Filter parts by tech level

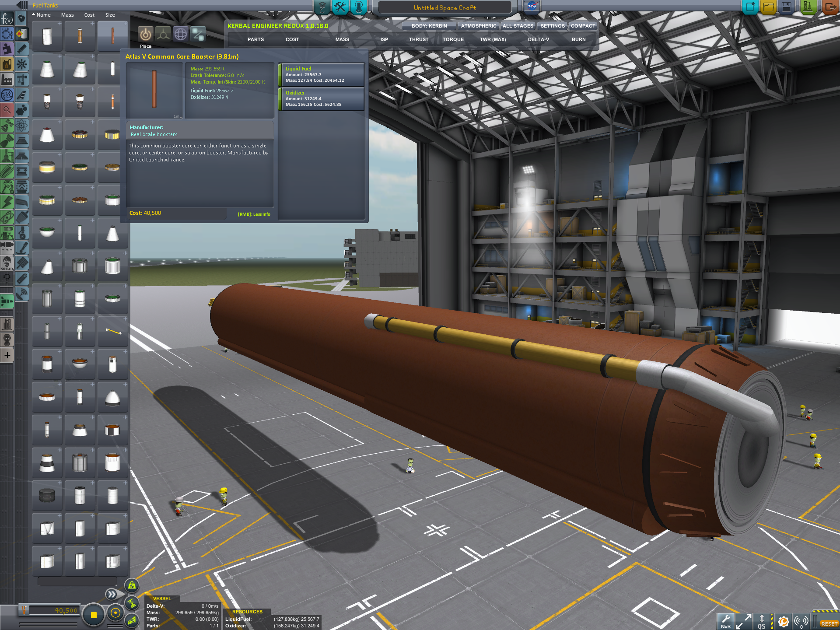click(x=7, y=95)
